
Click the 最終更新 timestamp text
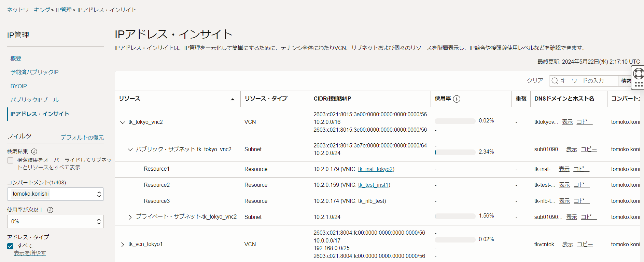click(x=589, y=62)
